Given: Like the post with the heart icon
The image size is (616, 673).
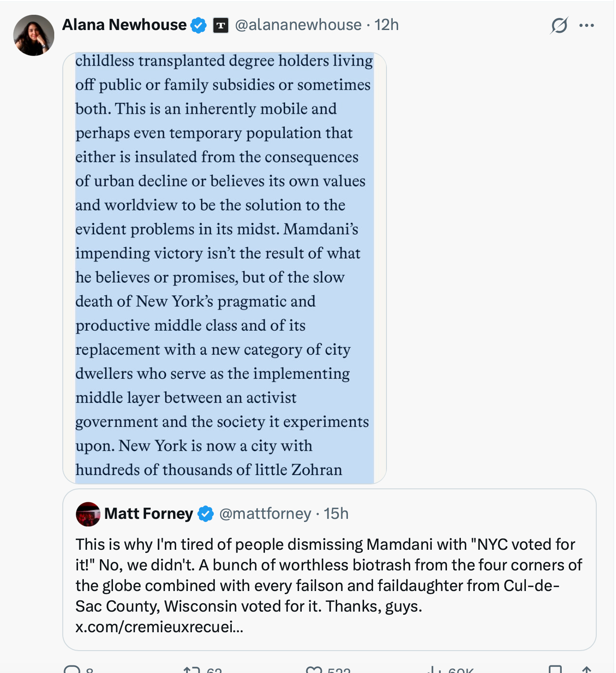Looking at the screenshot, I should (x=313, y=669).
